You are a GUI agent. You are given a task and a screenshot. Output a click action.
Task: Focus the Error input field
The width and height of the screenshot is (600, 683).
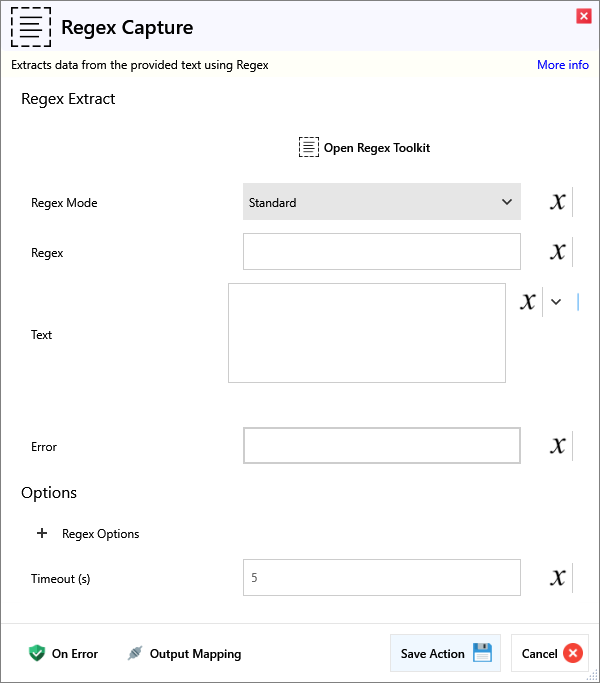(381, 446)
